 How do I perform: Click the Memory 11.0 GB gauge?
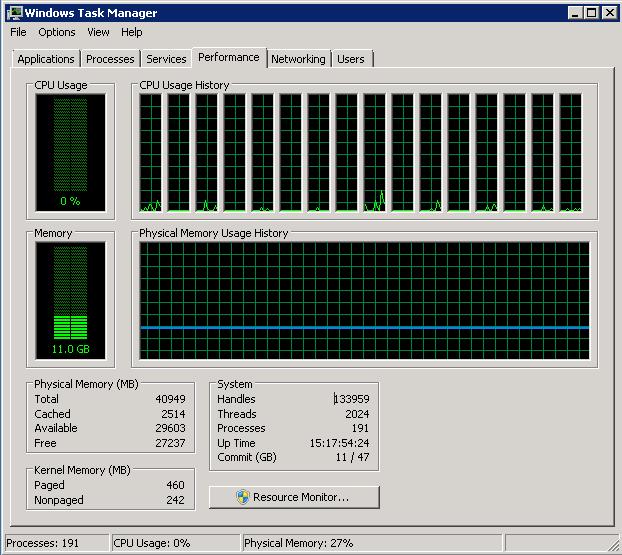tap(70, 300)
